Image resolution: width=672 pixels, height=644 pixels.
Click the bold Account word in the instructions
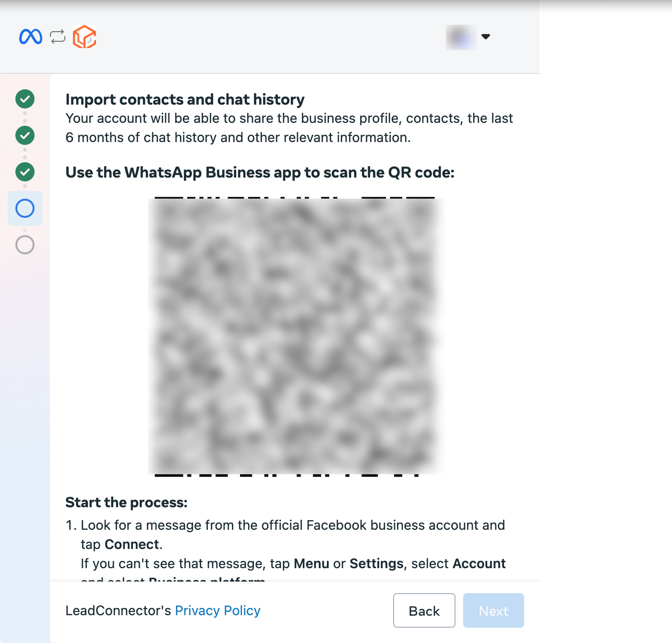(x=479, y=563)
